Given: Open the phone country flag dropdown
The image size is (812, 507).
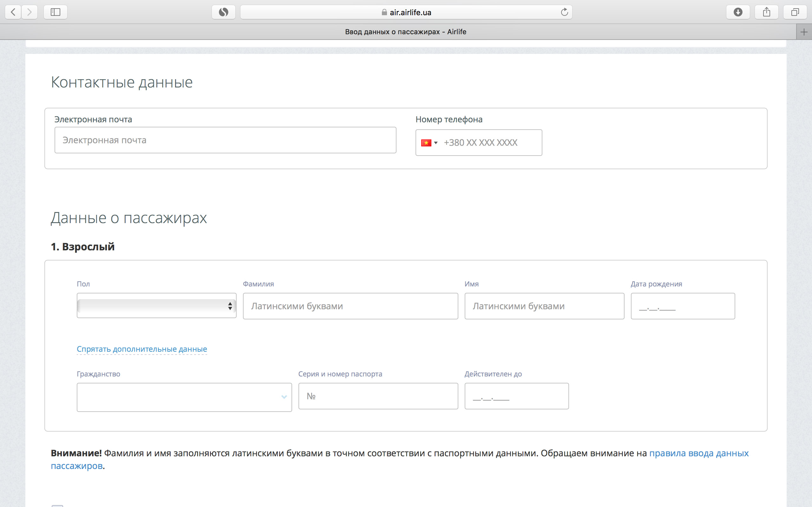Looking at the screenshot, I should [x=429, y=143].
